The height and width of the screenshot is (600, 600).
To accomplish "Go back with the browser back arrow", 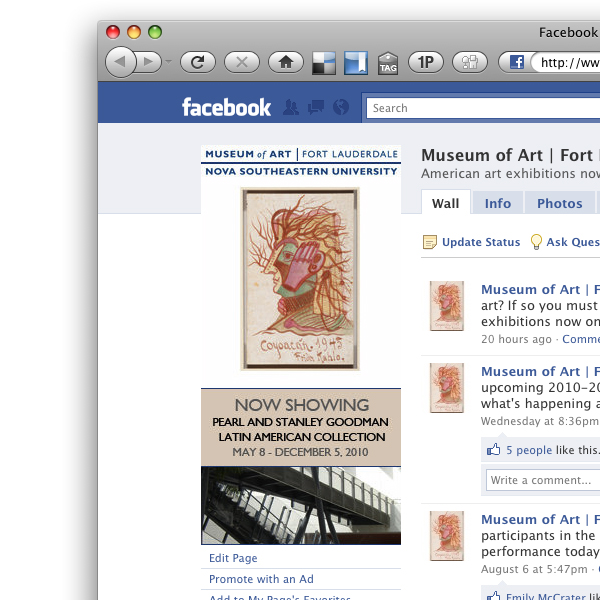I will point(121,62).
